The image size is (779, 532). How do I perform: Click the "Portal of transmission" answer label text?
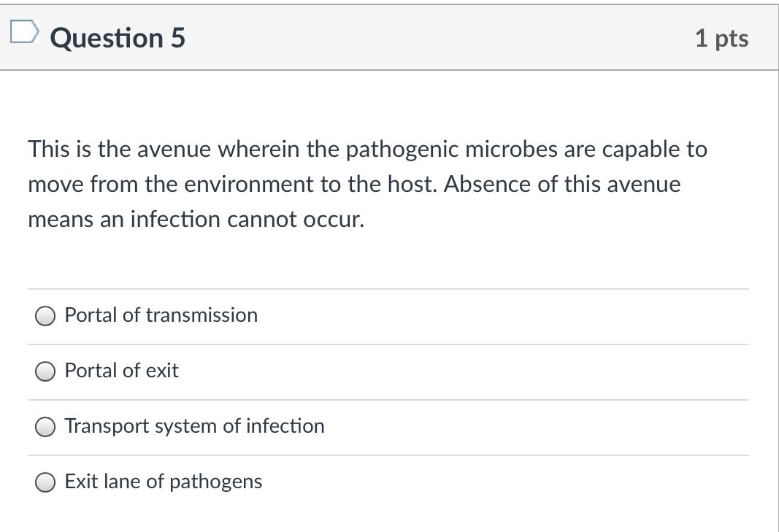[161, 315]
